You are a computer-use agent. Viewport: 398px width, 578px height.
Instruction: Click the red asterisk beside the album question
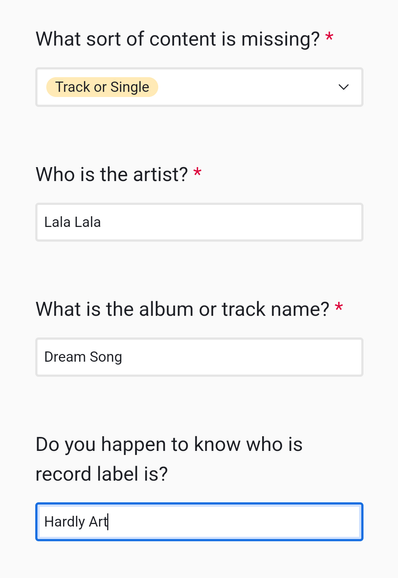coord(339,307)
